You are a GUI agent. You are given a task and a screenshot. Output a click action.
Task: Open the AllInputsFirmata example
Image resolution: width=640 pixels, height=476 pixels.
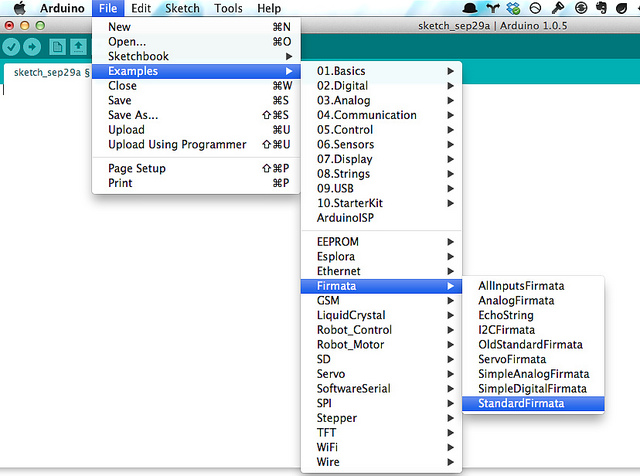[533, 286]
